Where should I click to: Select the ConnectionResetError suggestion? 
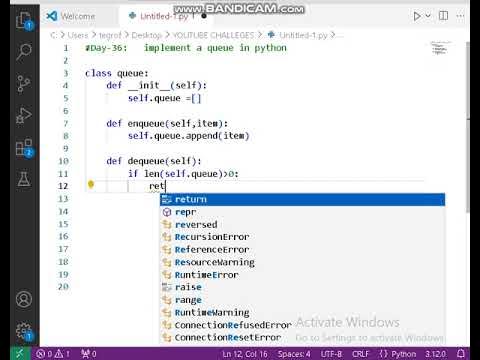click(302, 338)
